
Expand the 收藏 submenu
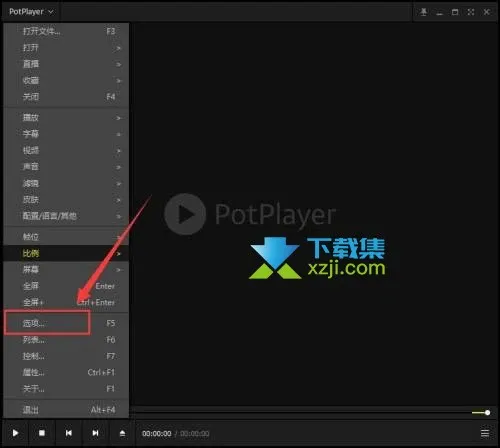66,80
